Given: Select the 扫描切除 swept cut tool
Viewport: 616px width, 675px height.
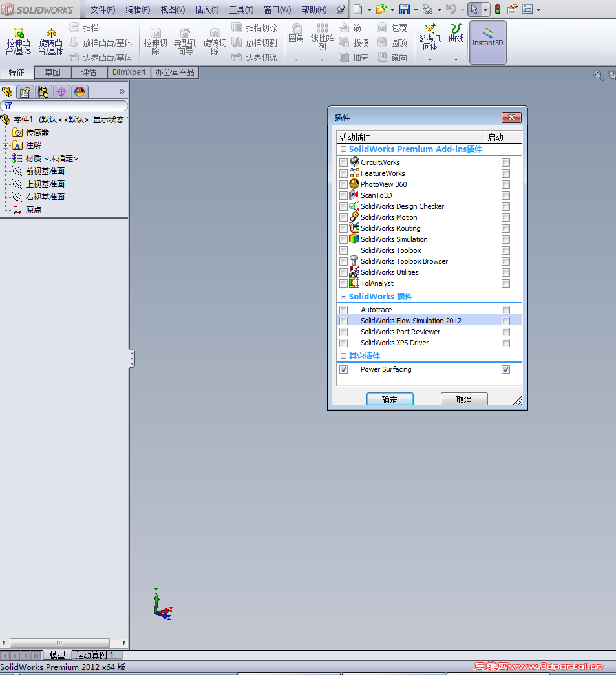Looking at the screenshot, I should click(255, 28).
